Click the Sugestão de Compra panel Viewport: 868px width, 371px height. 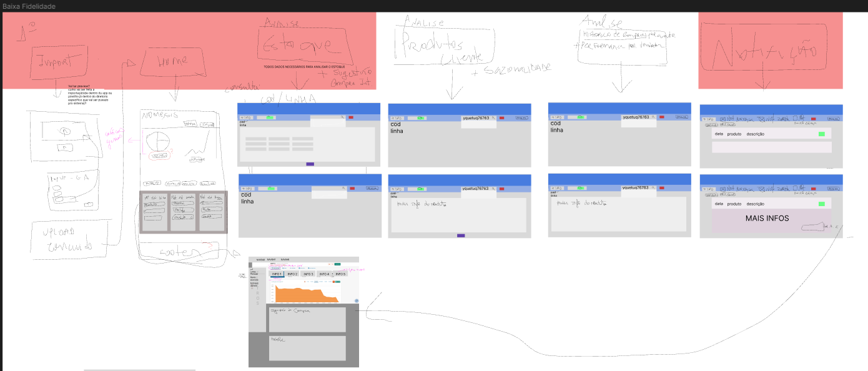(x=307, y=319)
